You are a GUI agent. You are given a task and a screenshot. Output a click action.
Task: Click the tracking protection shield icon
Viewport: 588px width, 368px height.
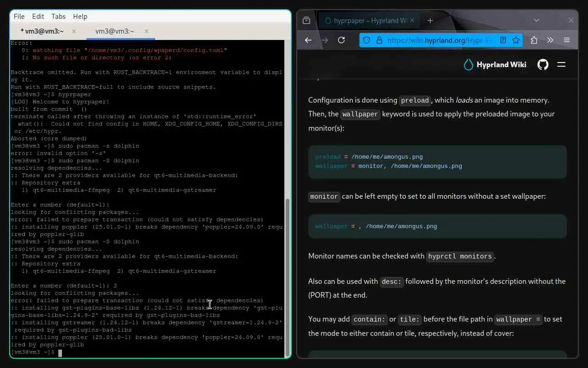(x=367, y=40)
